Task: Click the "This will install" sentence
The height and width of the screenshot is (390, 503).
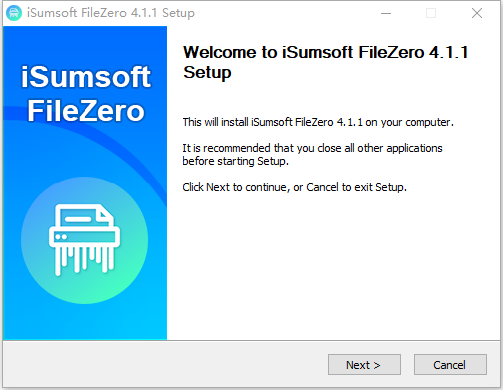Action: pos(318,122)
